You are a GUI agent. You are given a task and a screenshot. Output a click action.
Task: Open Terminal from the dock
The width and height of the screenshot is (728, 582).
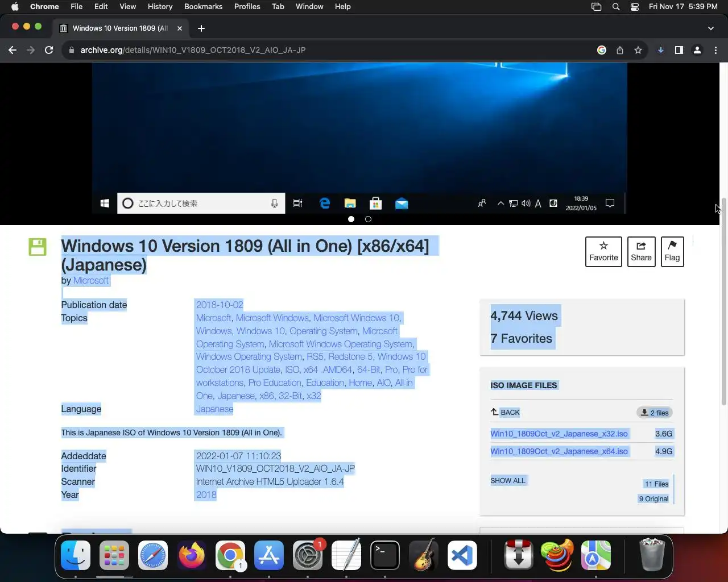385,555
